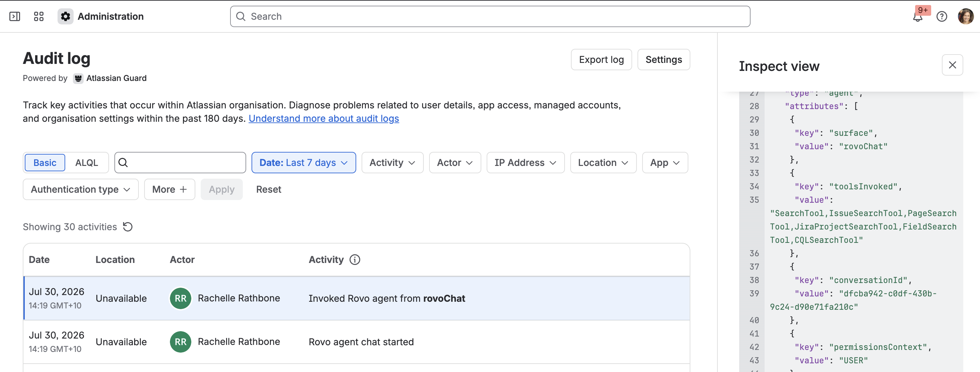
Task: Refresh the activities list icon
Action: tap(128, 227)
